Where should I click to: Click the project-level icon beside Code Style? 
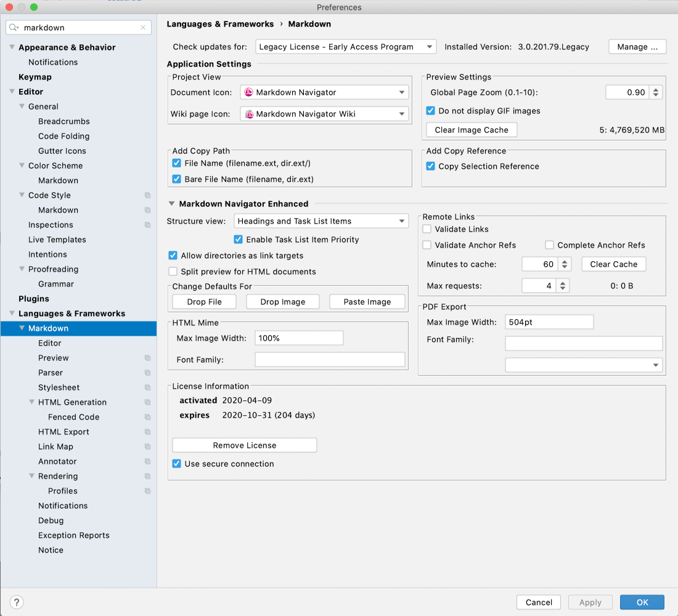pyautogui.click(x=147, y=195)
